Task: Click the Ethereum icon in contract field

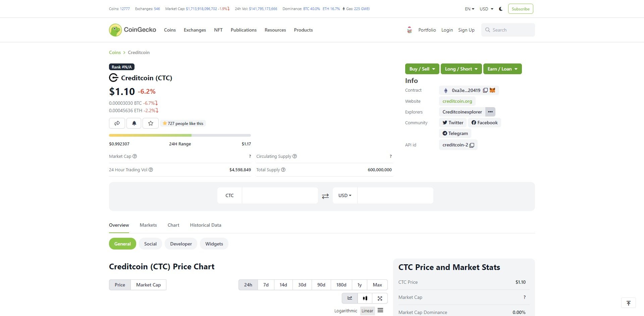Action: [x=446, y=90]
